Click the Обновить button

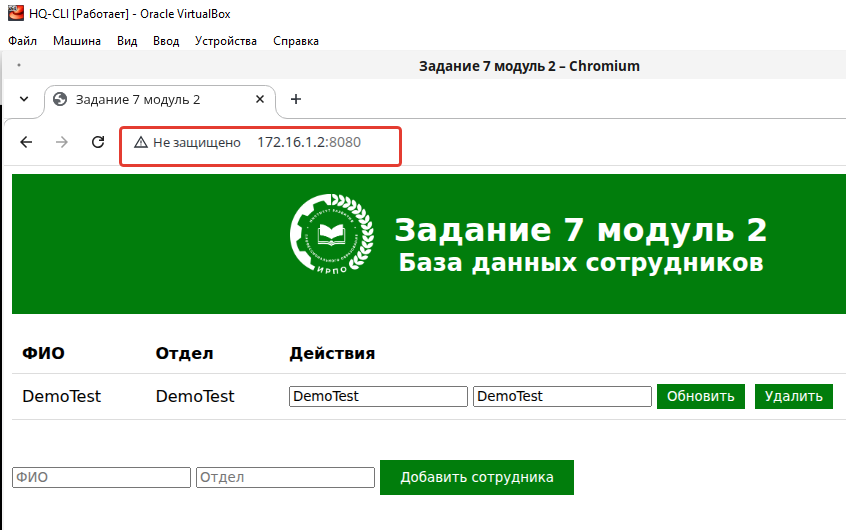pyautogui.click(x=700, y=396)
